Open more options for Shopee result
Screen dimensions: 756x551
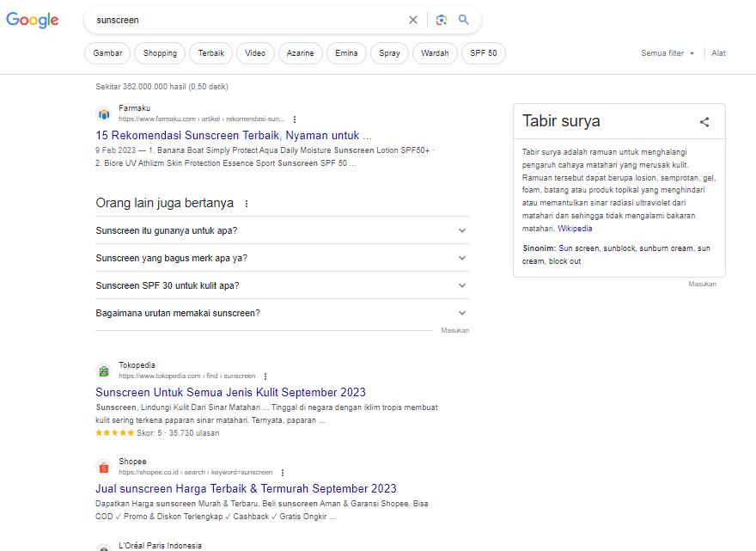283,473
